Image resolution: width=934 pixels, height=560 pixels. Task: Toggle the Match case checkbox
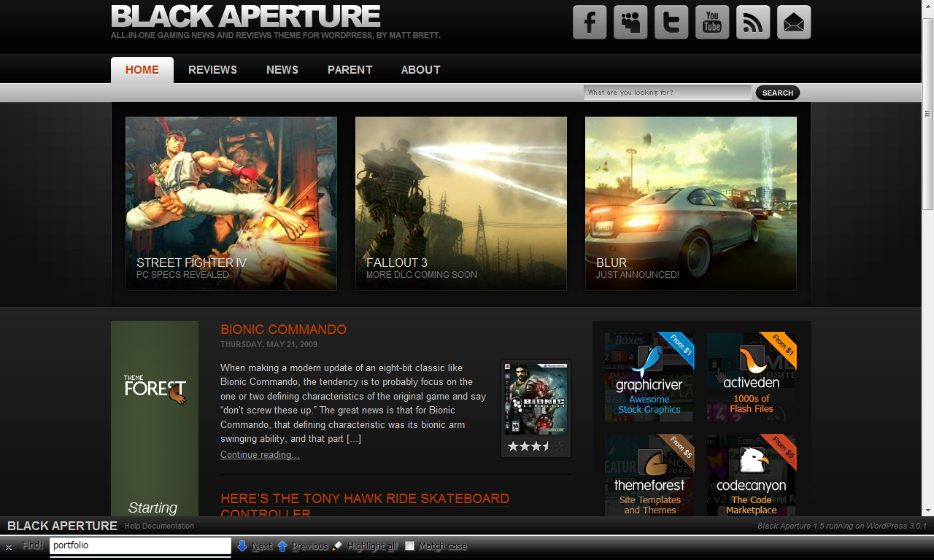410,546
